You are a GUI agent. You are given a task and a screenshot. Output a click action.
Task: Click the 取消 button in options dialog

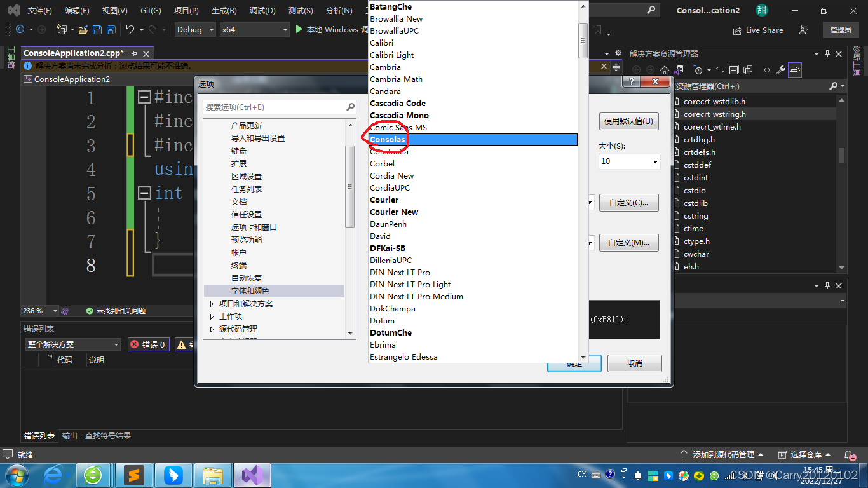point(634,363)
